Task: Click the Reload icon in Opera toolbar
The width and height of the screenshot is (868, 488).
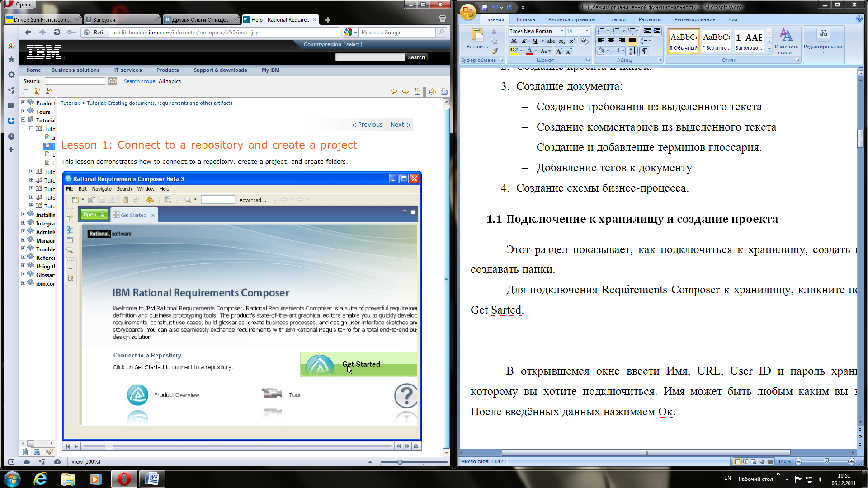Action: coord(57,32)
